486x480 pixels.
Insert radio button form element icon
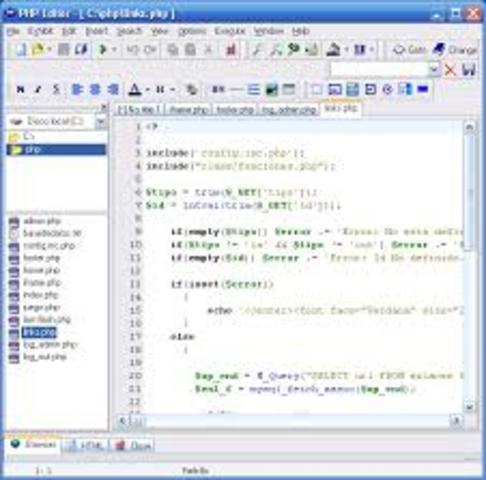pyautogui.click(x=388, y=89)
